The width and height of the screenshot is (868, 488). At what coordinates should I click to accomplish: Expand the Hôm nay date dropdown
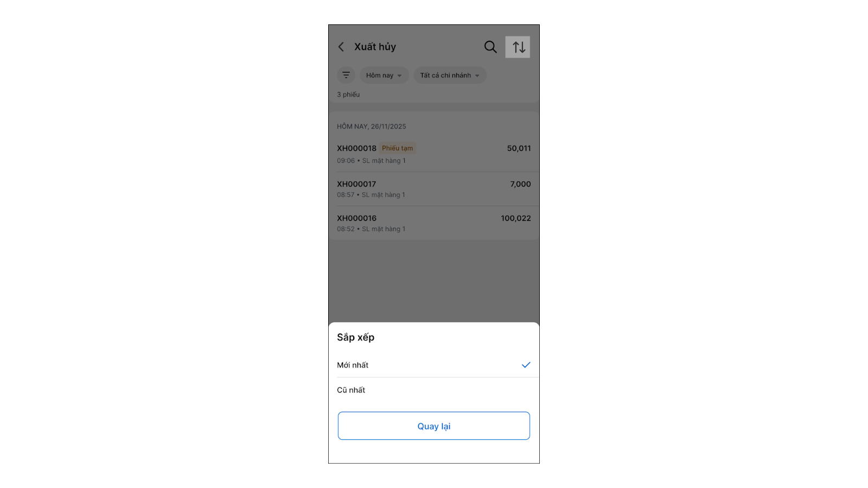tap(384, 75)
